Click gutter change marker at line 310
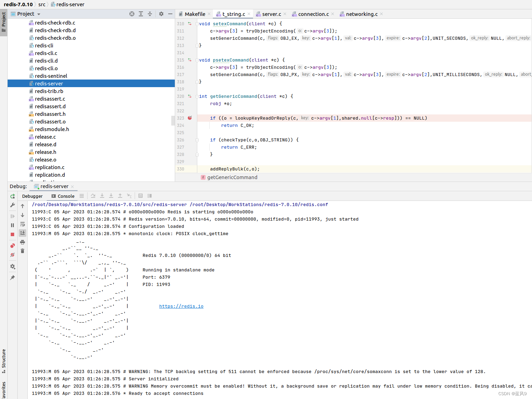 (190, 24)
